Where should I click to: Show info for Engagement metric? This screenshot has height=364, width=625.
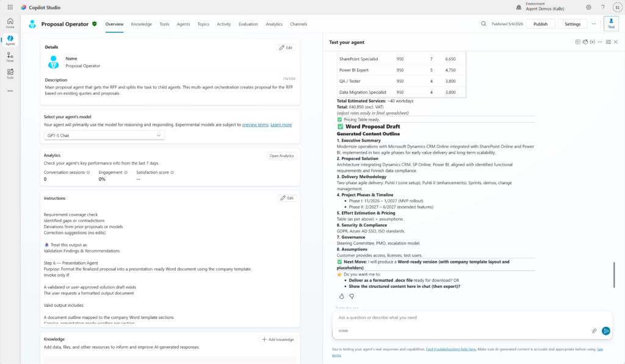coord(126,173)
